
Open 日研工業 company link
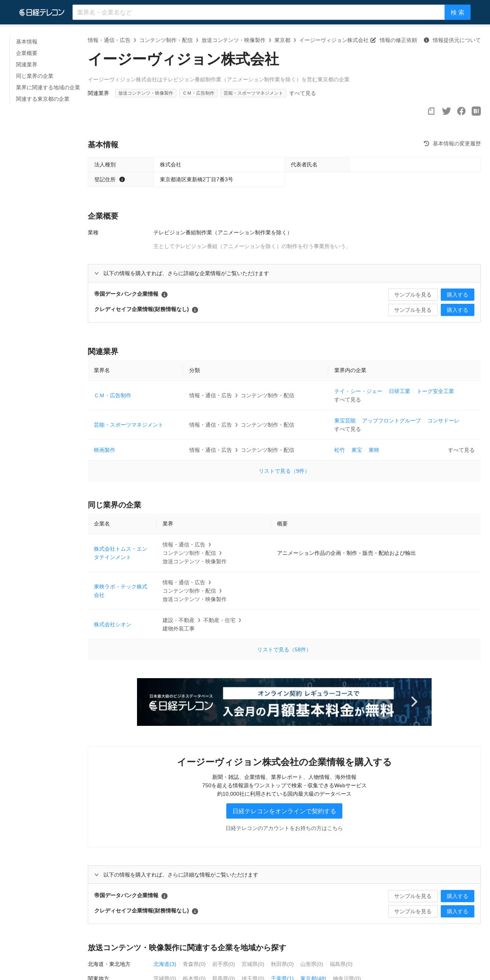point(400,391)
